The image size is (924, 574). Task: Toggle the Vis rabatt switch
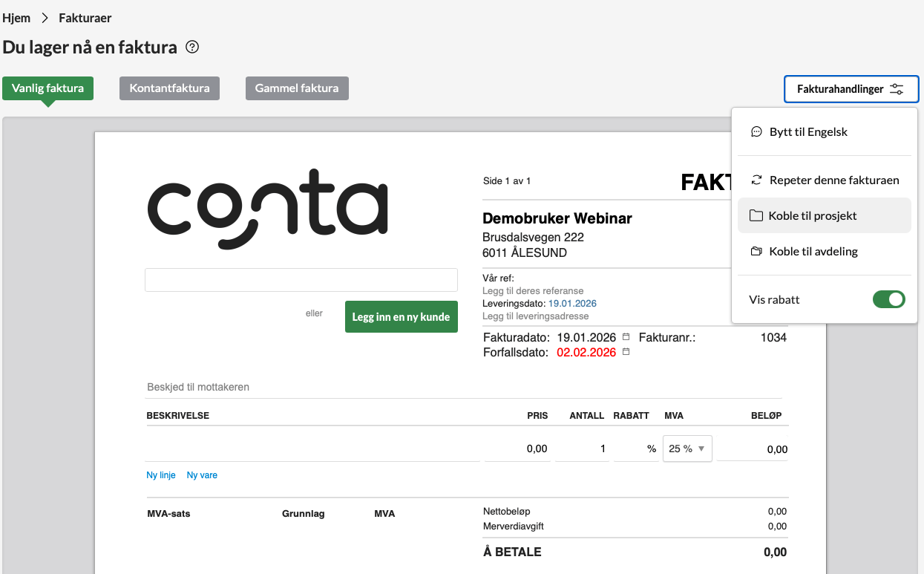tap(888, 299)
